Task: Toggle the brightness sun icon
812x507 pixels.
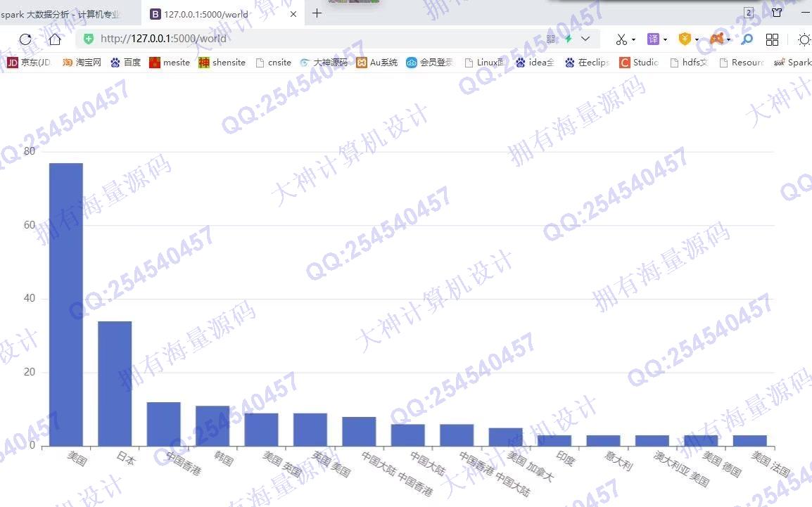Action: [804, 39]
